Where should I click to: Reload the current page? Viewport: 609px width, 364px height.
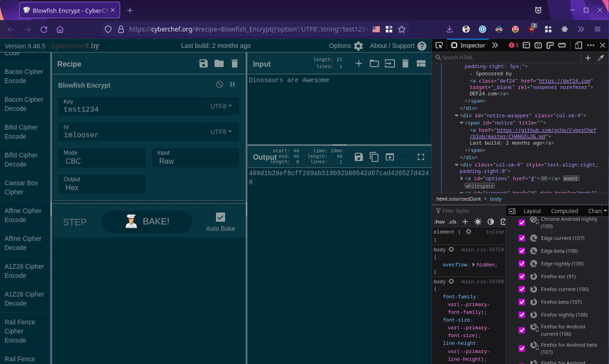coord(44,29)
